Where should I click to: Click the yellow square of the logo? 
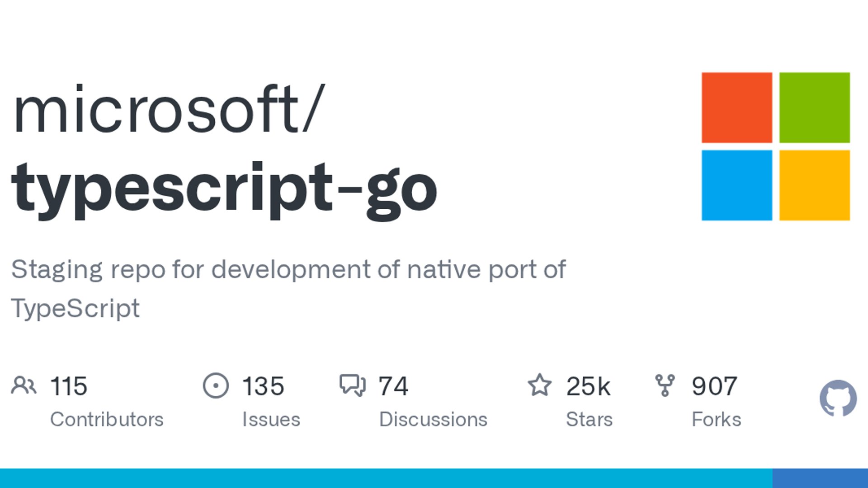(814, 185)
